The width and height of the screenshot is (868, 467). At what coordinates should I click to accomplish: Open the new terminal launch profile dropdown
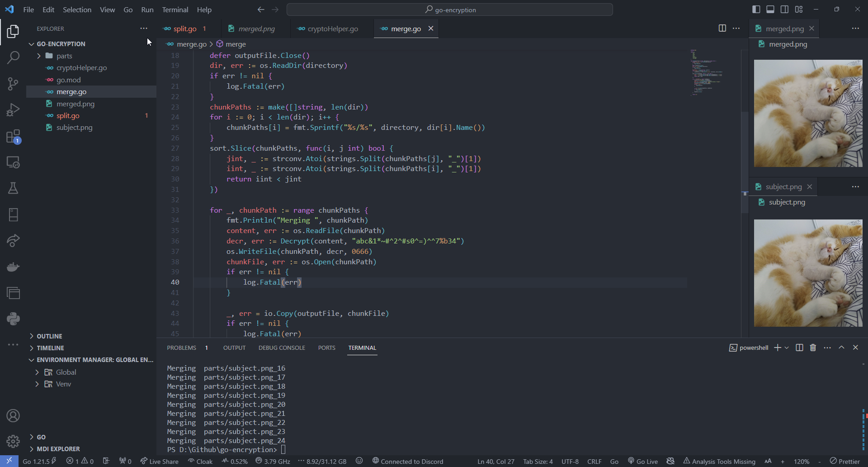point(787,348)
